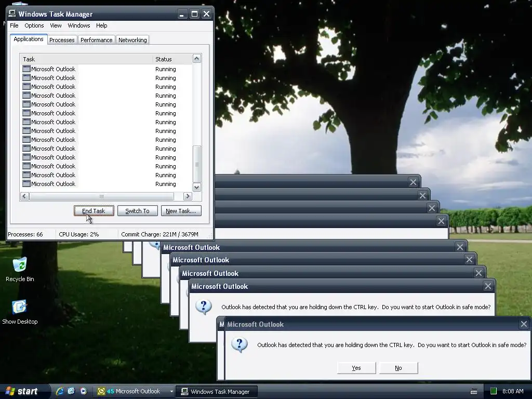Click the Show Desktop shortcut icon

[x=19, y=307]
